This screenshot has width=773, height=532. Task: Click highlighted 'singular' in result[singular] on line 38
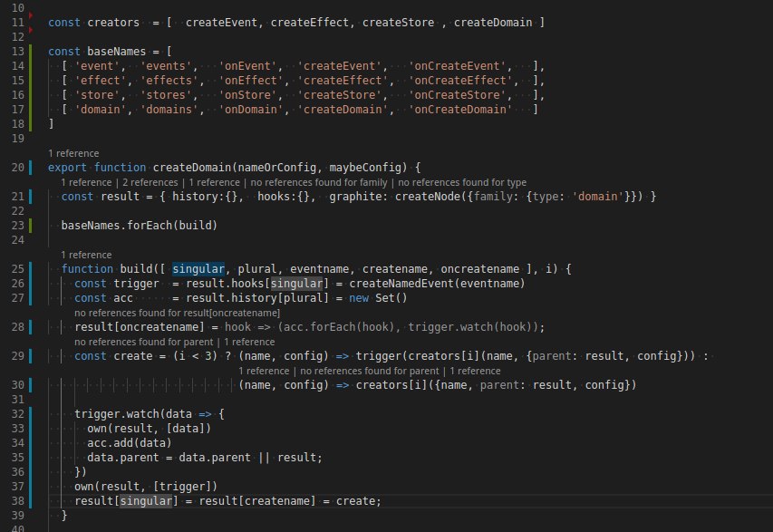click(147, 501)
